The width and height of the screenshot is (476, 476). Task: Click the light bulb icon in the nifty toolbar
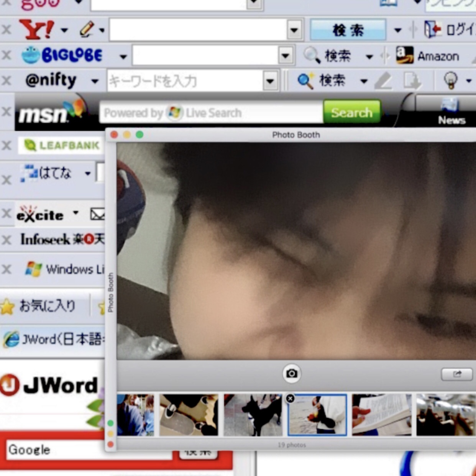451,80
